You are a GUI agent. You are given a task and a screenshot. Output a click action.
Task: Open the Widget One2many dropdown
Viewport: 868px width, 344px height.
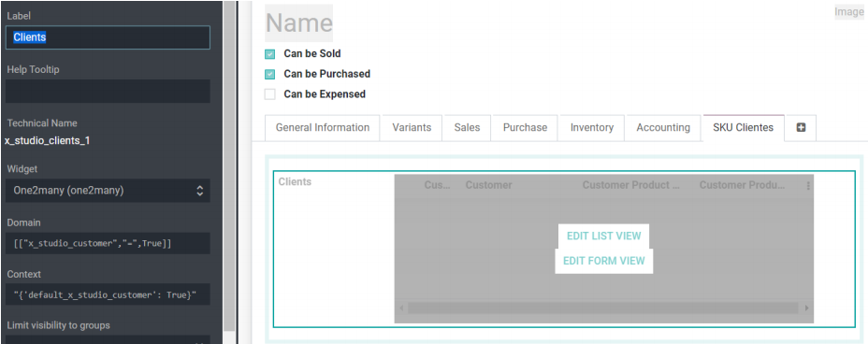coord(108,191)
